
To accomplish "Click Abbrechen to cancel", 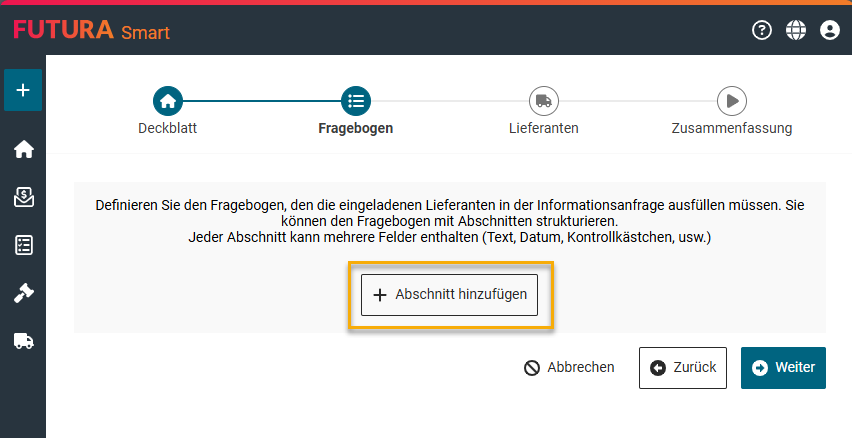I will tap(569, 367).
